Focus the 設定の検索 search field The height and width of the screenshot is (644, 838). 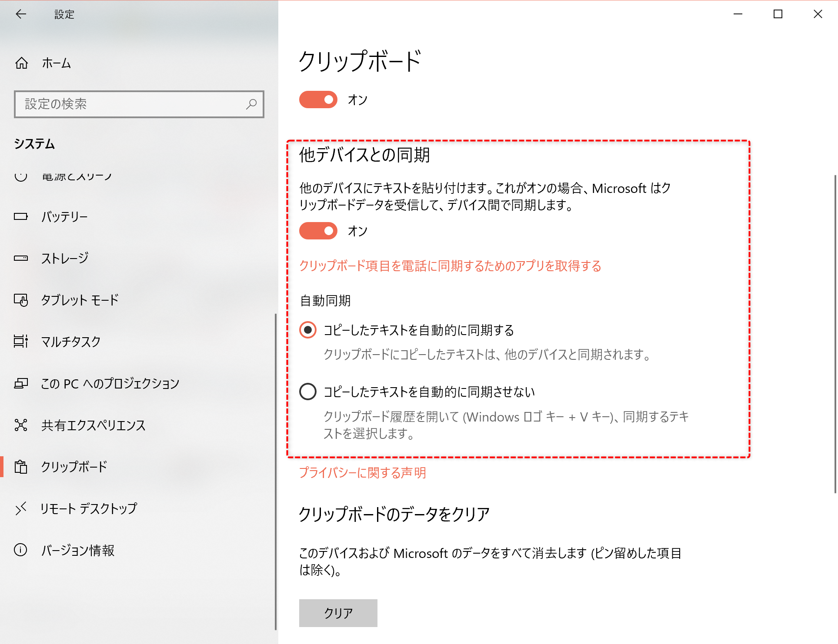coord(139,104)
